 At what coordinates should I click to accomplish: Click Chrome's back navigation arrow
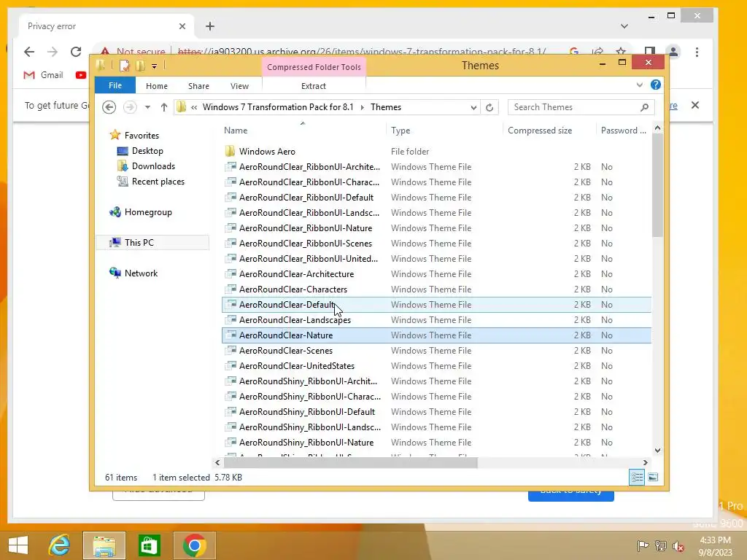(x=29, y=52)
